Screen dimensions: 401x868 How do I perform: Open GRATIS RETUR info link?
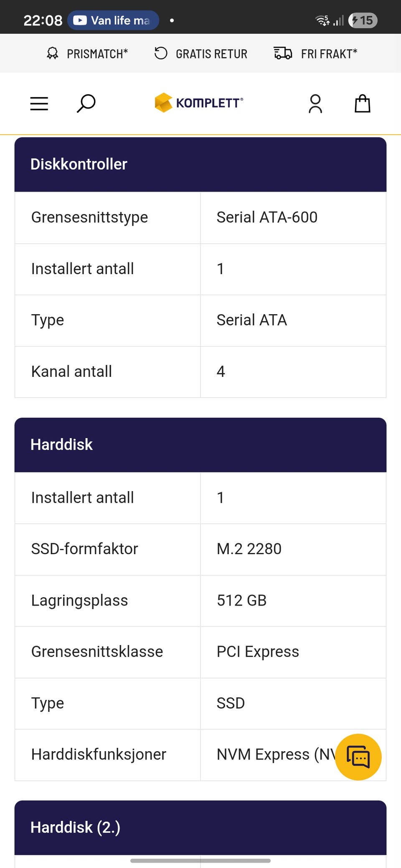click(211, 54)
